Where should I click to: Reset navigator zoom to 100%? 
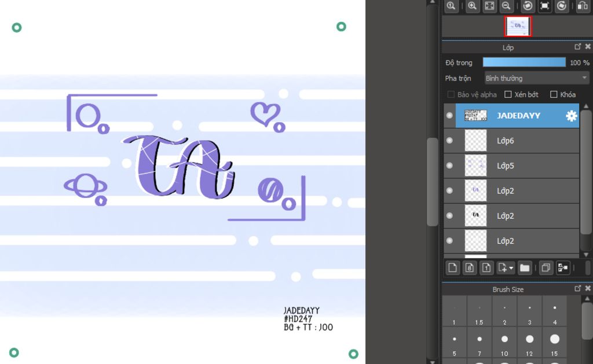pos(451,6)
